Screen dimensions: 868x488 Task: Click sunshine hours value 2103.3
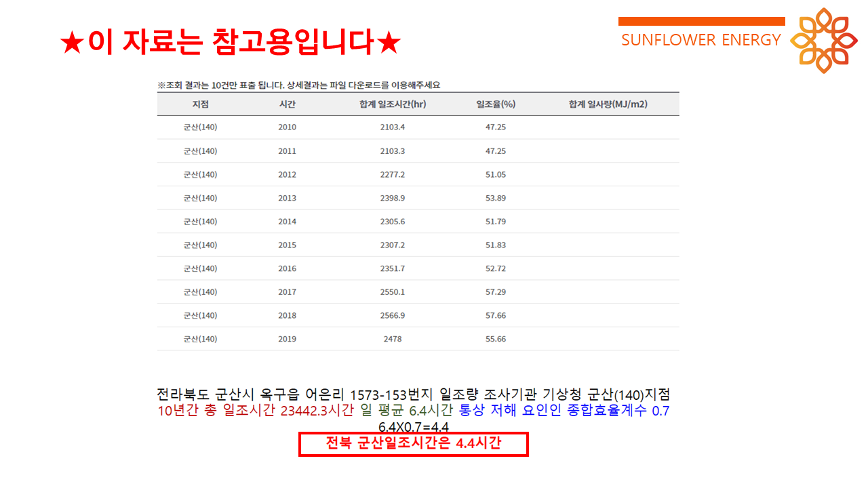point(393,151)
